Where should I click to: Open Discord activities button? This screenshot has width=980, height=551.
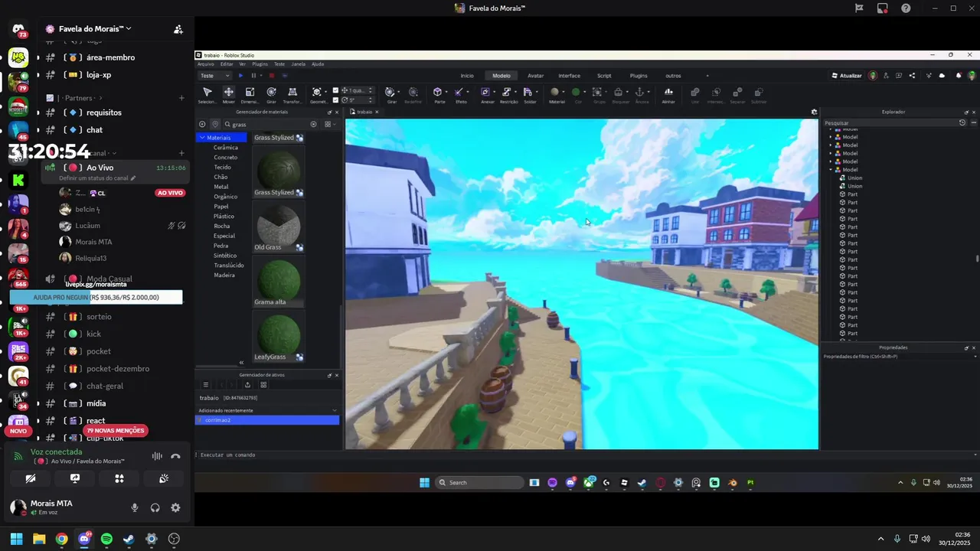tap(119, 478)
